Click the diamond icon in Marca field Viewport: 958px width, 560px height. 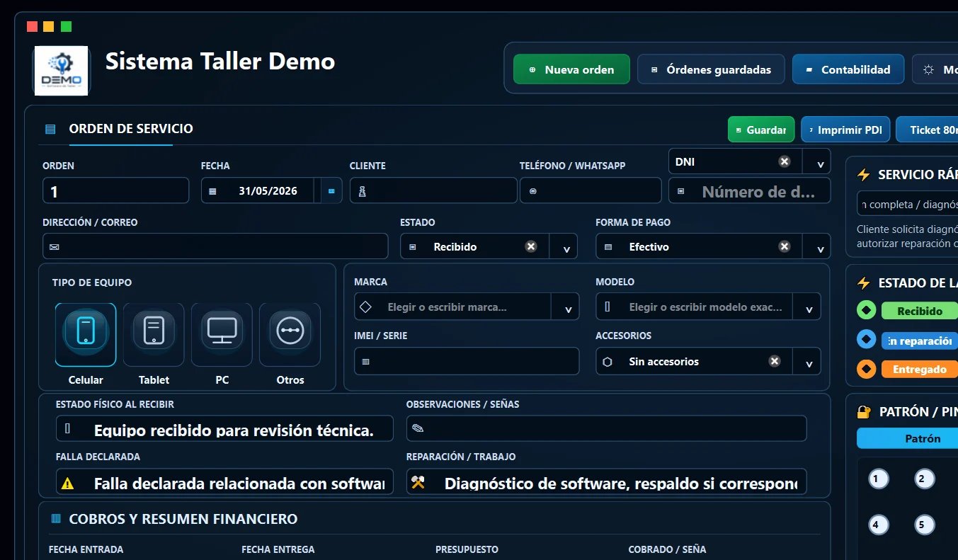click(x=366, y=307)
